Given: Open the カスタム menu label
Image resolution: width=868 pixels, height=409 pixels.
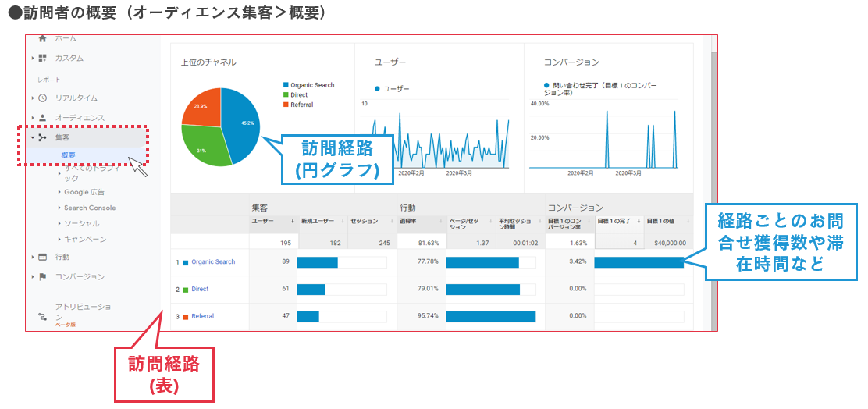Looking at the screenshot, I should click(x=69, y=58).
